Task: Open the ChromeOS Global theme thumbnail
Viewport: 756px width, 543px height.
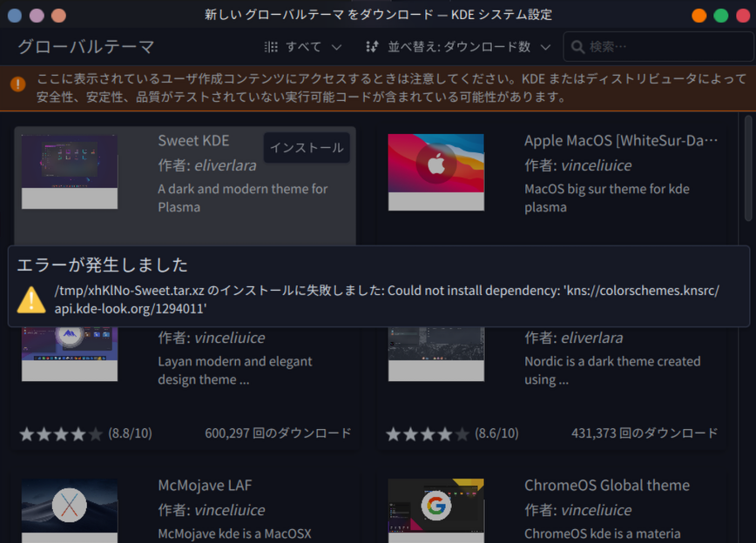Action: (435, 511)
